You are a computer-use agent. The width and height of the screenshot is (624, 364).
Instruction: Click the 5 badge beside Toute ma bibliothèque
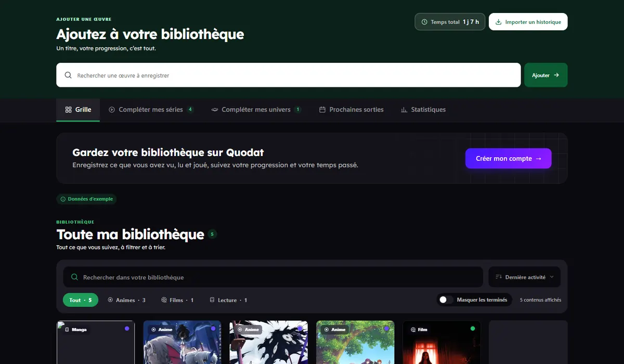click(212, 235)
